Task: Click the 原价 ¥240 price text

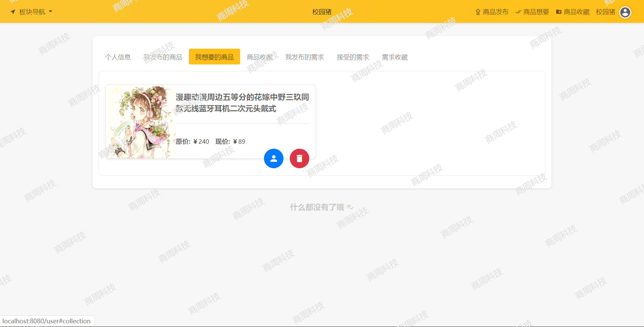Action: [x=192, y=142]
